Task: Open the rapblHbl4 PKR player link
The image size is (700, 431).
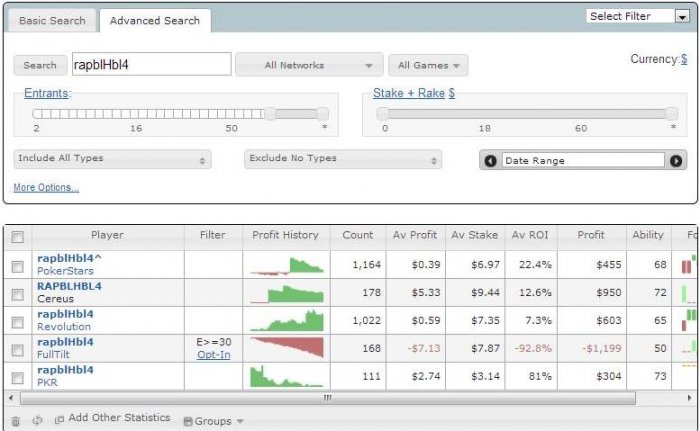Action: coord(65,370)
